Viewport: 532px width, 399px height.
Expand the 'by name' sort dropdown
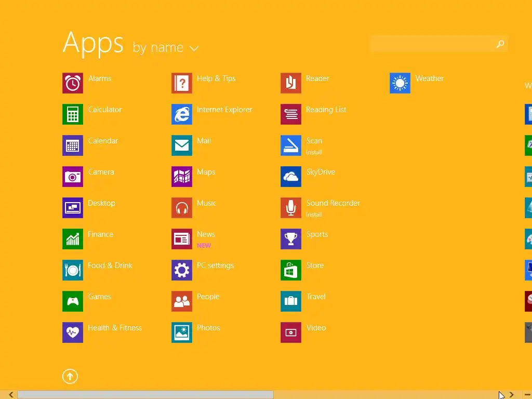click(166, 47)
